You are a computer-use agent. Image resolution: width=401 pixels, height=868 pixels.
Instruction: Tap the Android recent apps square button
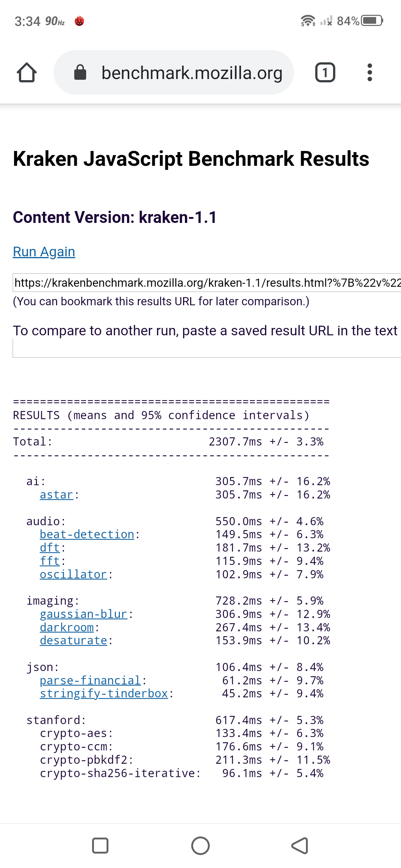100,846
